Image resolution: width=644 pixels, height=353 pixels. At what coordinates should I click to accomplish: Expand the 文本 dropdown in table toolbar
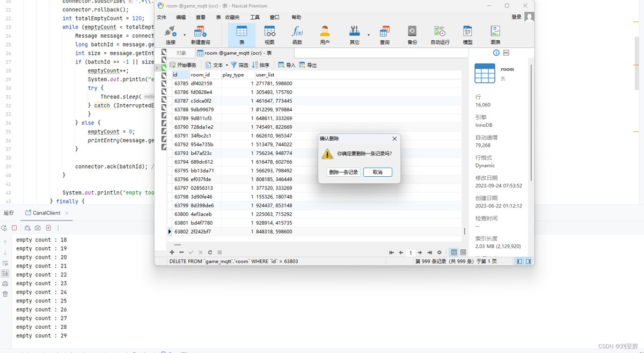click(227, 66)
